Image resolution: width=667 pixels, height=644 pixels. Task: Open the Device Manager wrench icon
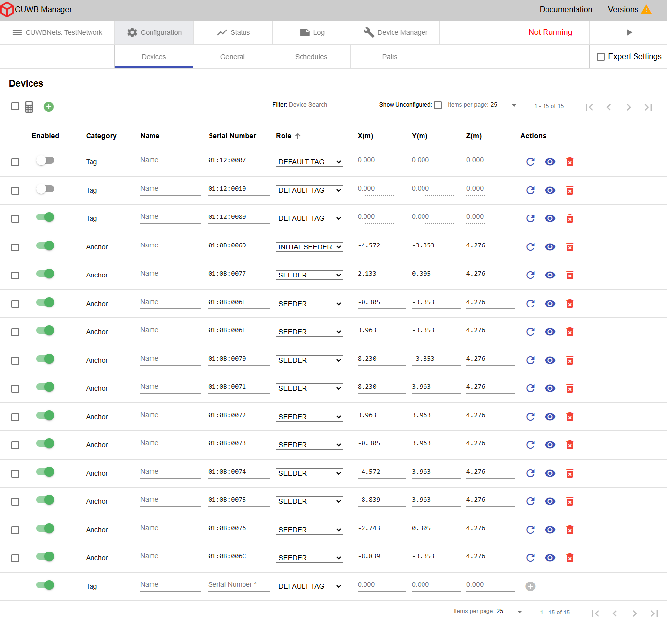tap(369, 32)
